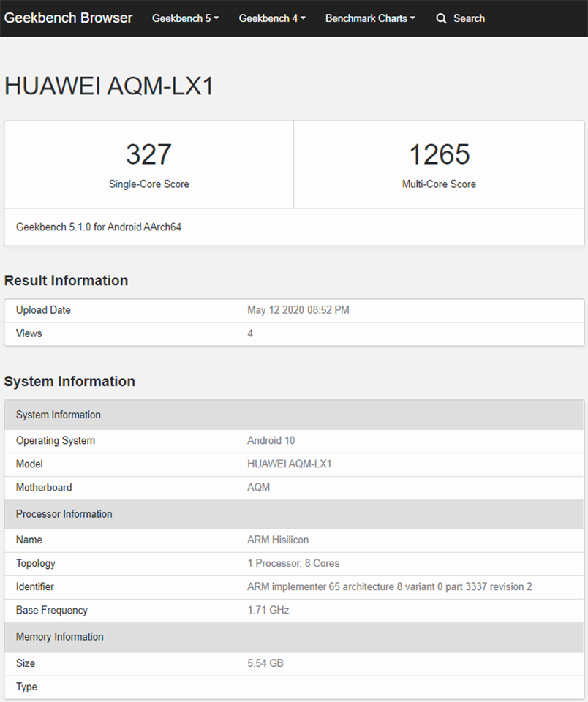The image size is (588, 702).
Task: Click the Views count showing 4
Action: [x=249, y=333]
